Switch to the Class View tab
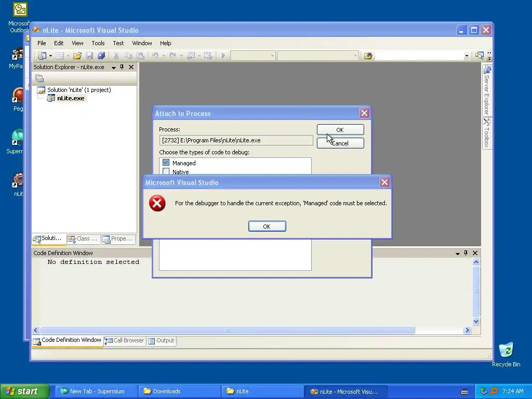Image resolution: width=532 pixels, height=399 pixels. (x=83, y=239)
